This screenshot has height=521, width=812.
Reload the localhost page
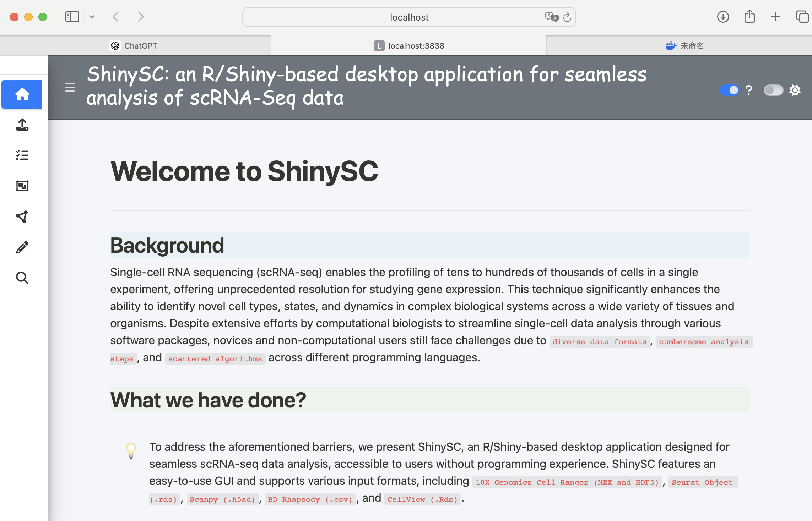point(567,17)
